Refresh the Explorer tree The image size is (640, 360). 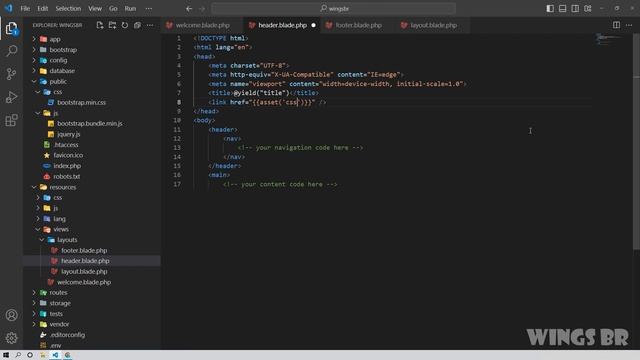[125, 25]
